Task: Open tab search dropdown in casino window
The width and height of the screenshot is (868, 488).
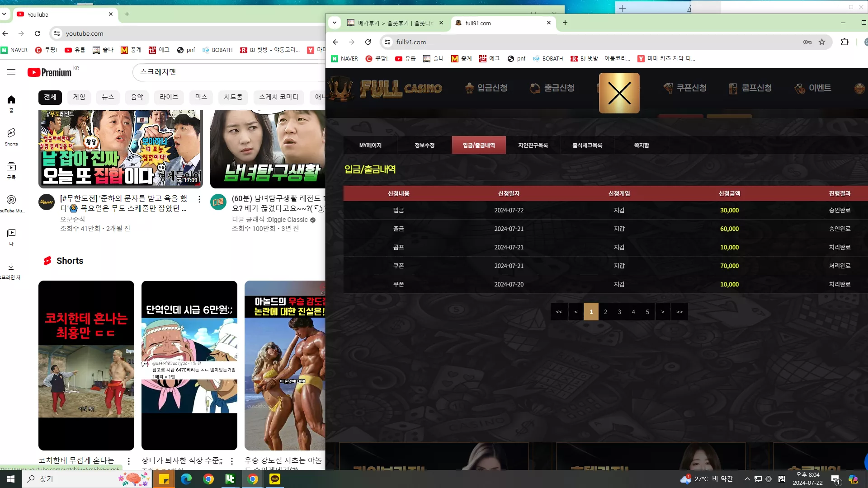Action: point(335,23)
